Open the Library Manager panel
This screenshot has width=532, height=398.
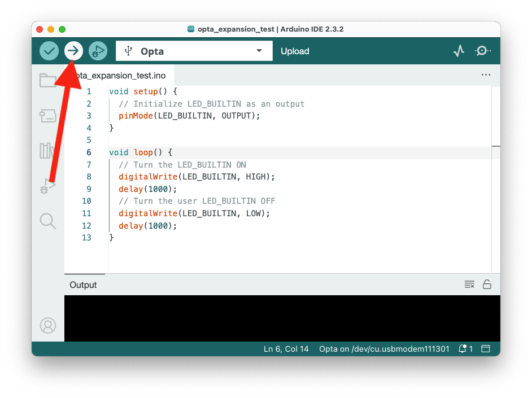coord(47,151)
